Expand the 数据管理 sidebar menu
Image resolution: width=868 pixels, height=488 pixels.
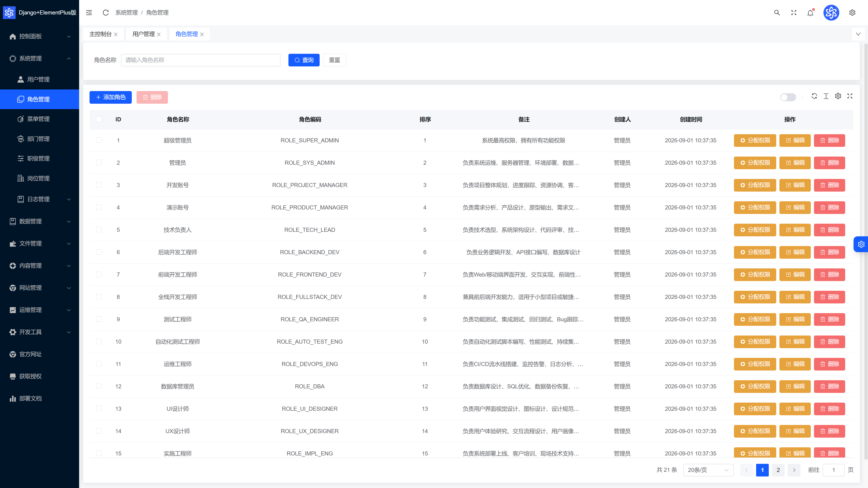39,221
